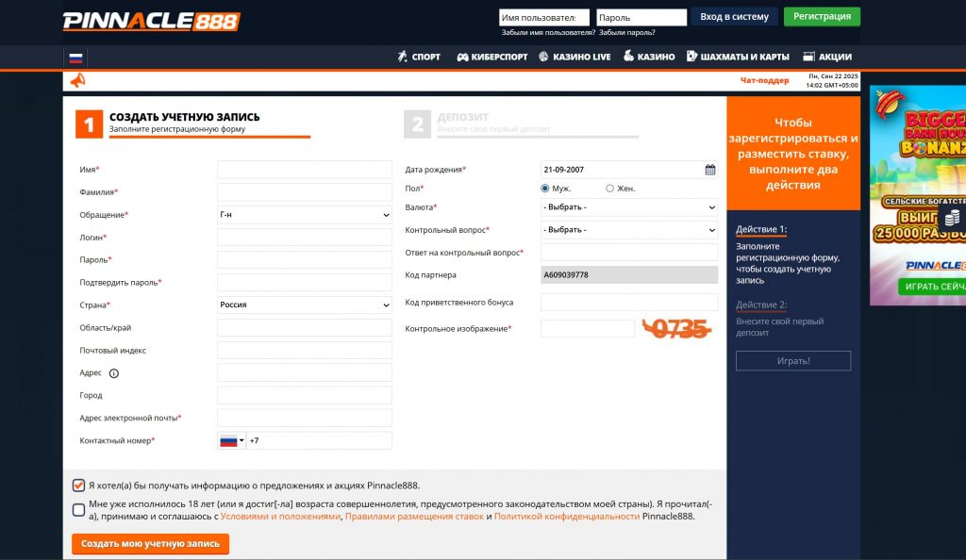Open the date of birth calendar icon

[x=710, y=170]
